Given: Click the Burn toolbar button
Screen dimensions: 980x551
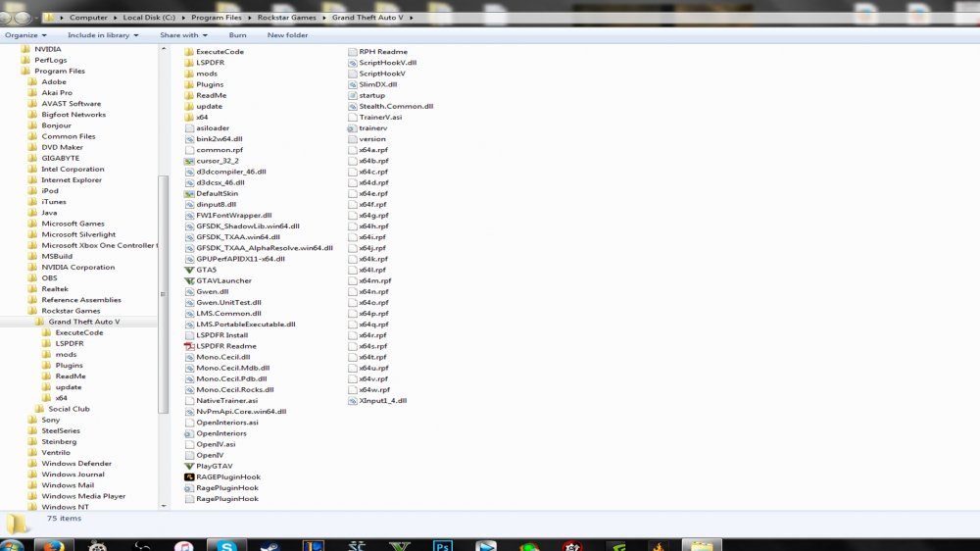Looking at the screenshot, I should [x=237, y=35].
